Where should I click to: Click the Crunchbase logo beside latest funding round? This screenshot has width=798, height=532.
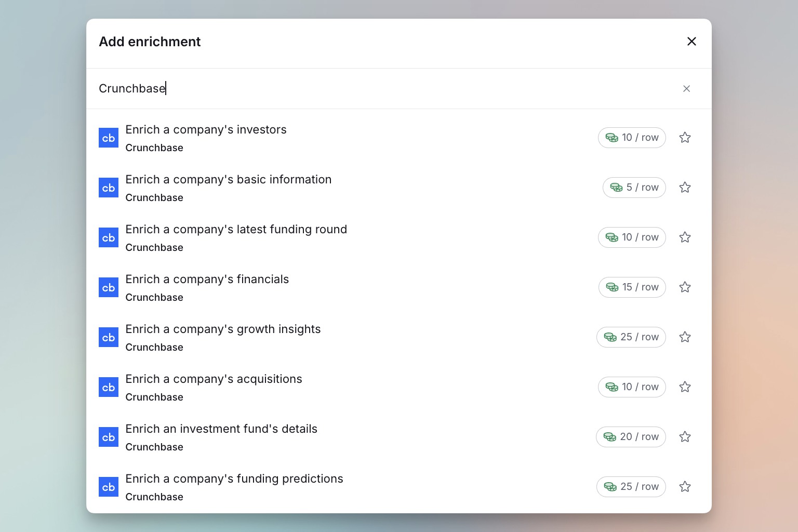point(109,237)
